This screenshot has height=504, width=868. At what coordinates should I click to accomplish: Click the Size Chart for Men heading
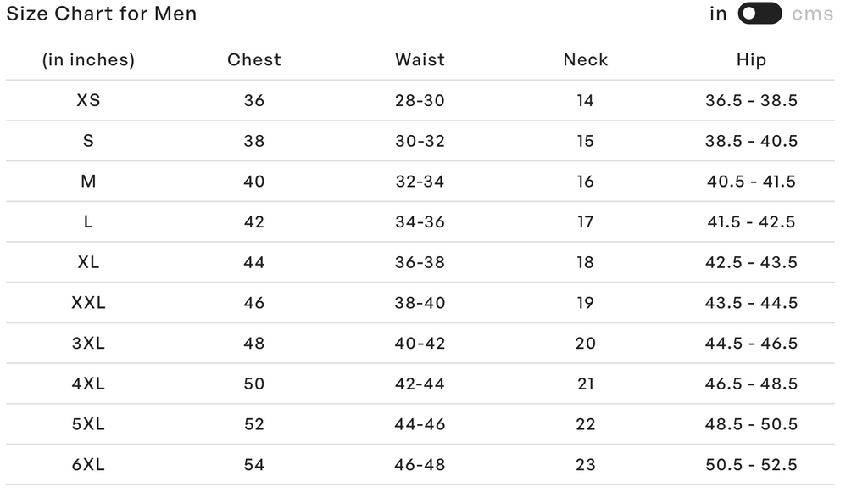(x=102, y=14)
